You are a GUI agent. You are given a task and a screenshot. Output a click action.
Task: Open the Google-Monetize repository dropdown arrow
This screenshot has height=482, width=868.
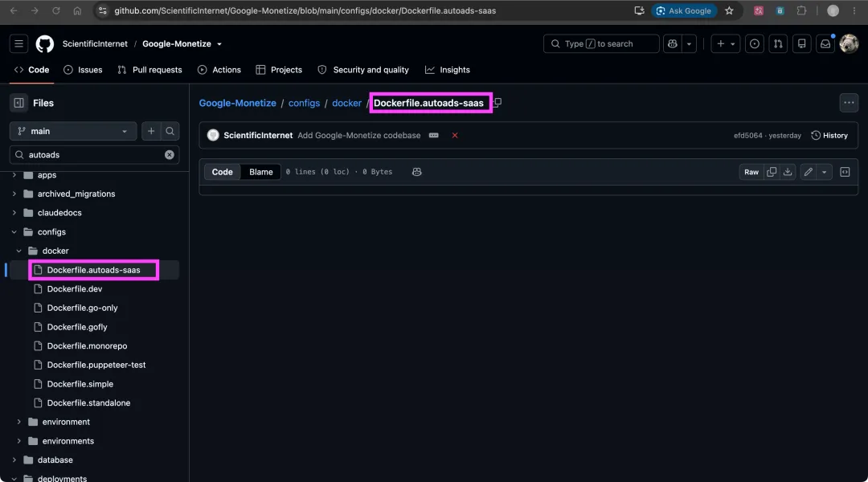[x=219, y=43]
